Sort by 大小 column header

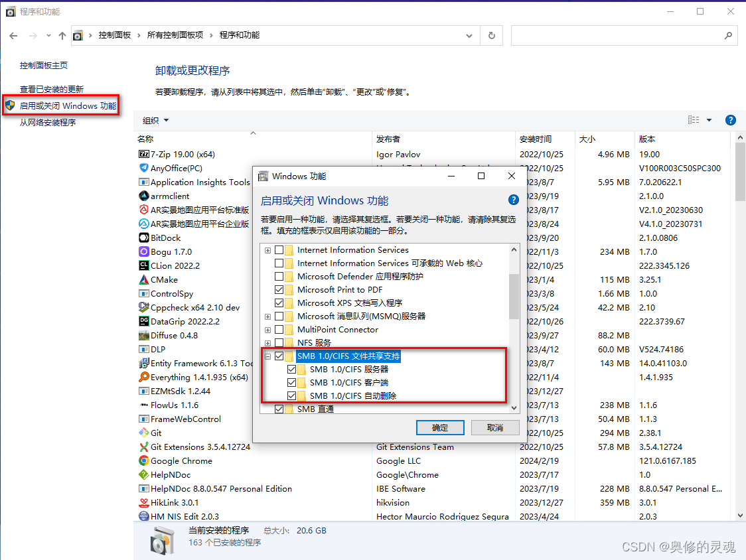[x=605, y=139]
